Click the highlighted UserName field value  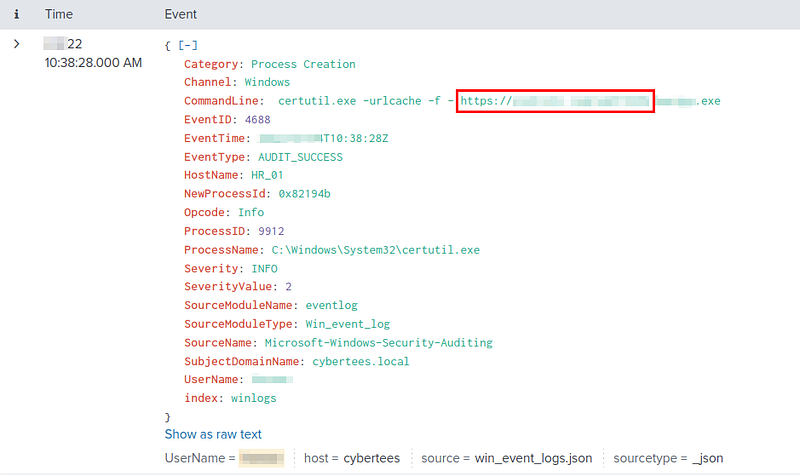[x=262, y=458]
